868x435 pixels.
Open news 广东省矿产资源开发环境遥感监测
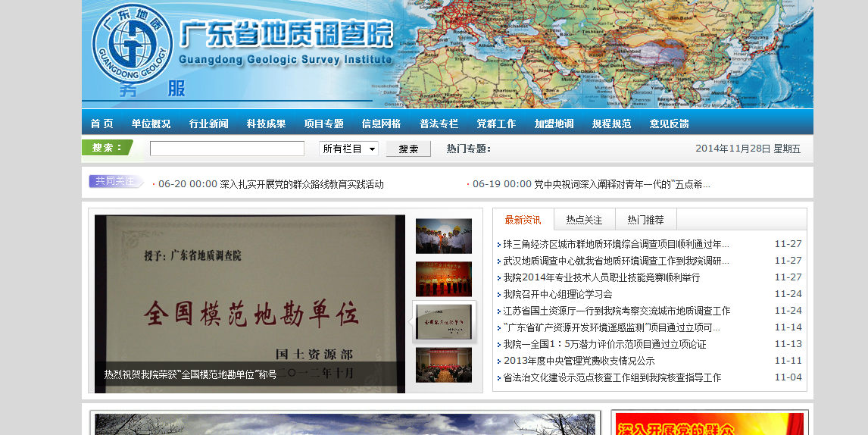coord(612,327)
